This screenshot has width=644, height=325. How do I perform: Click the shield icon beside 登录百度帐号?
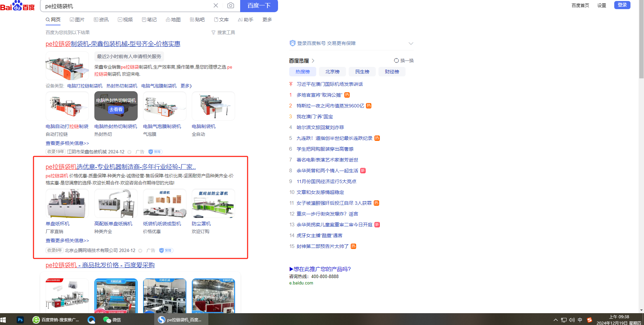293,43
